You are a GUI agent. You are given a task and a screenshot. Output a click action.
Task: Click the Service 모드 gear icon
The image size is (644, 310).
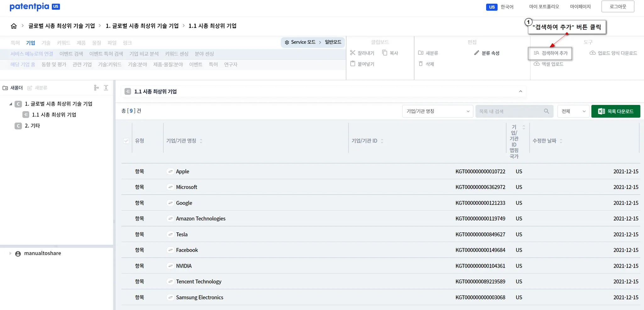pos(287,42)
